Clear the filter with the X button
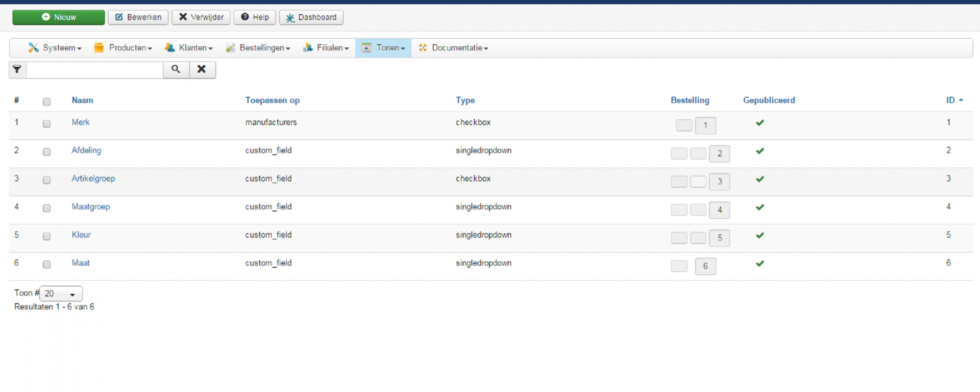980x392 pixels. click(x=202, y=70)
